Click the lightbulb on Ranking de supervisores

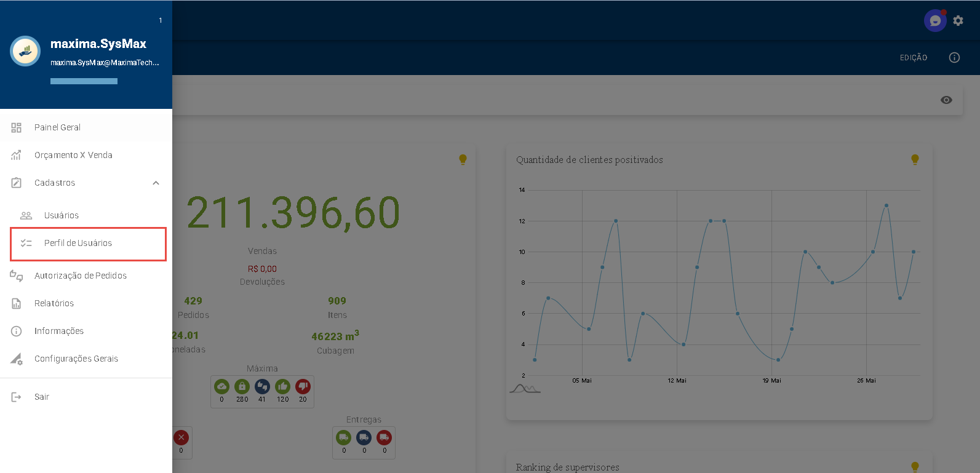(915, 467)
